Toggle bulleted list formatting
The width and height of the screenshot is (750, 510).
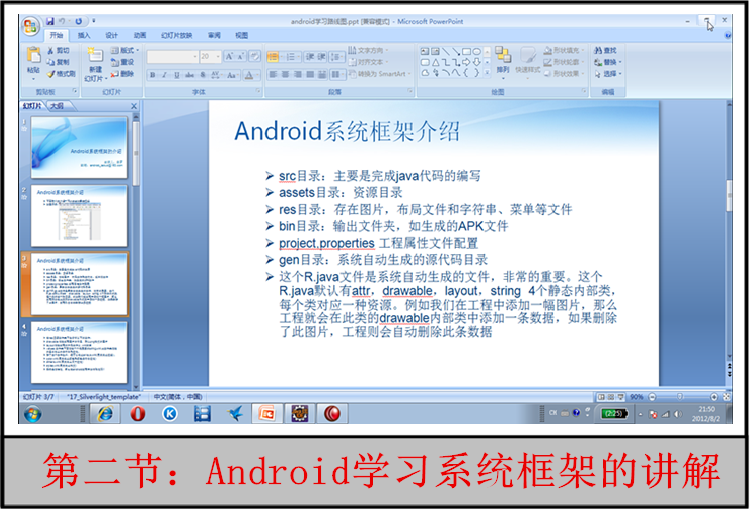[x=272, y=57]
